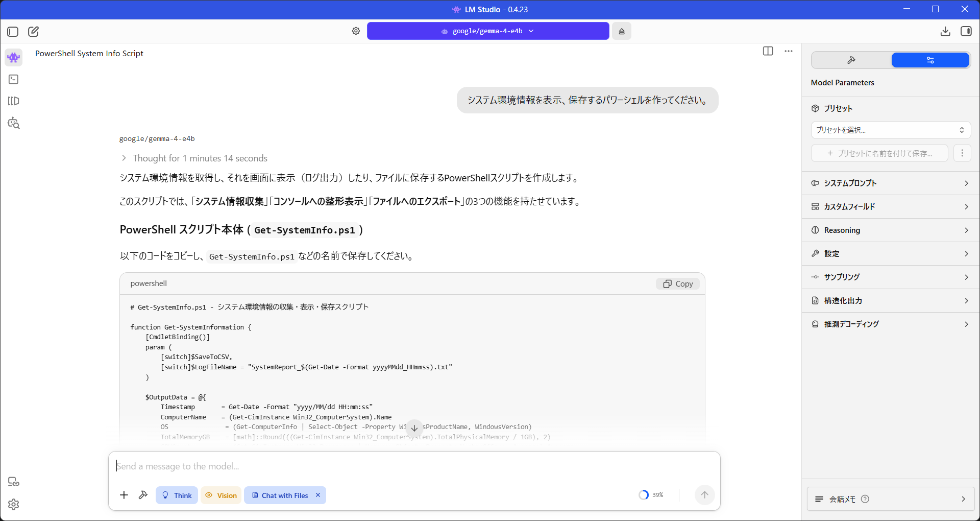Screen dimensions: 980x521
Task: Split the chat view
Action: 768,51
